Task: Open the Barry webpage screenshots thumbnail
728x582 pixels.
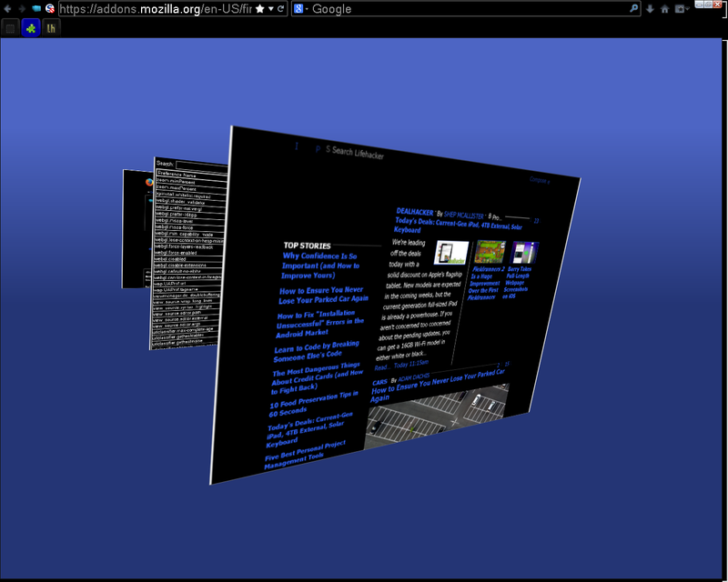Action: (x=525, y=253)
